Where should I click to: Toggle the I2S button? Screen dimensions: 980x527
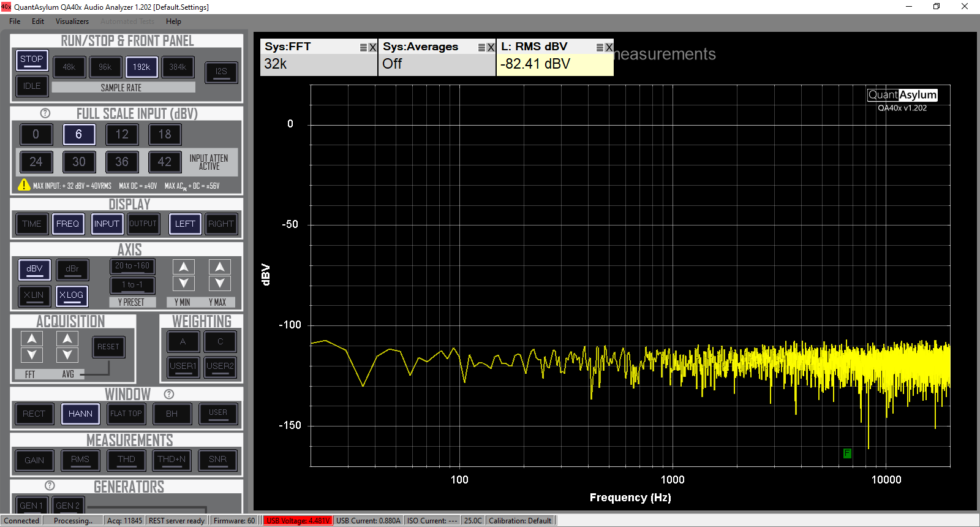(x=221, y=72)
